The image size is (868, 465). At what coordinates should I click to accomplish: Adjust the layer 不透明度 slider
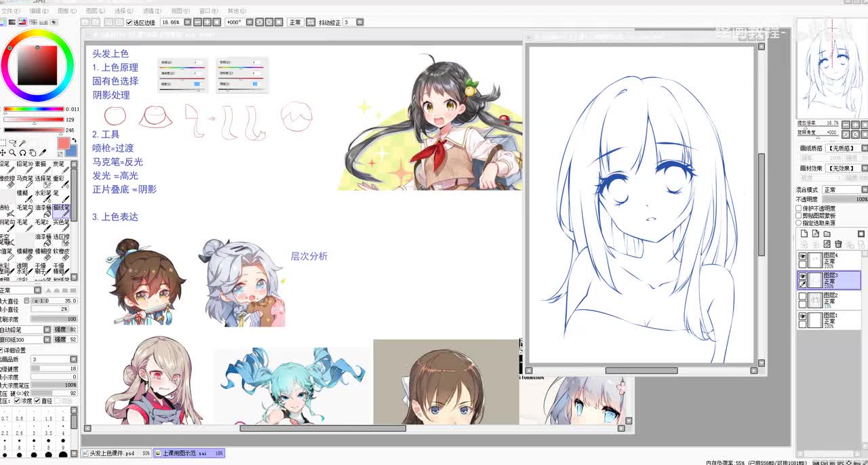coord(844,199)
